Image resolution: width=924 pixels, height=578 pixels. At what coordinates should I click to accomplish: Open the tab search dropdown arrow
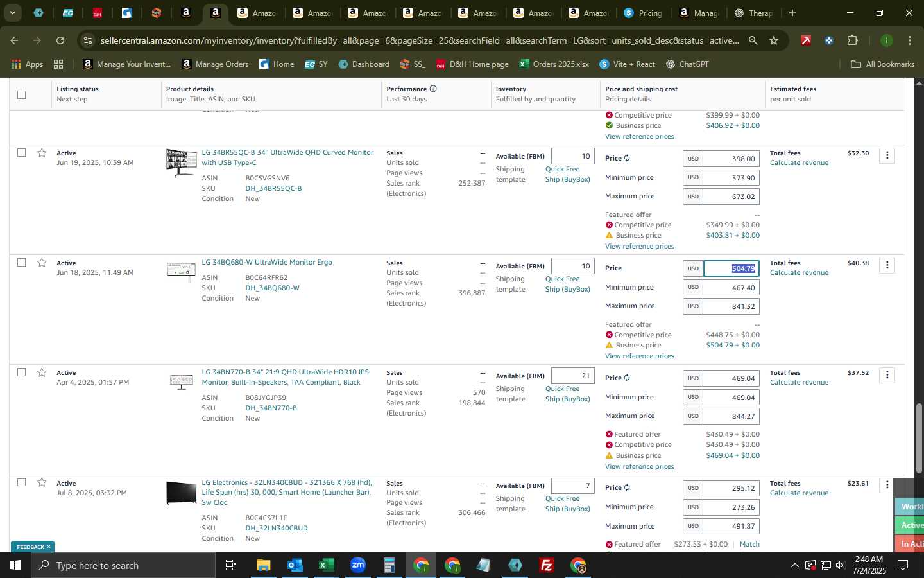coord(12,13)
